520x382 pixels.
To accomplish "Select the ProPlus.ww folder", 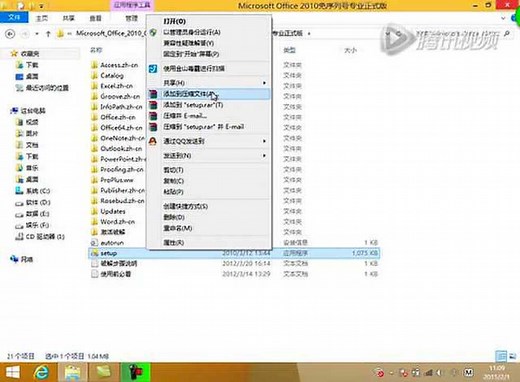I will tap(117, 180).
